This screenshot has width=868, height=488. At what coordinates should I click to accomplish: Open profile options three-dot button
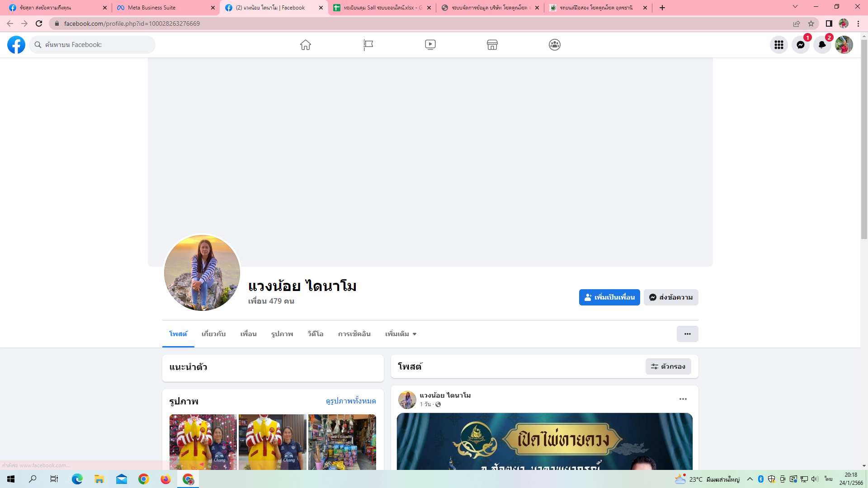pos(687,334)
